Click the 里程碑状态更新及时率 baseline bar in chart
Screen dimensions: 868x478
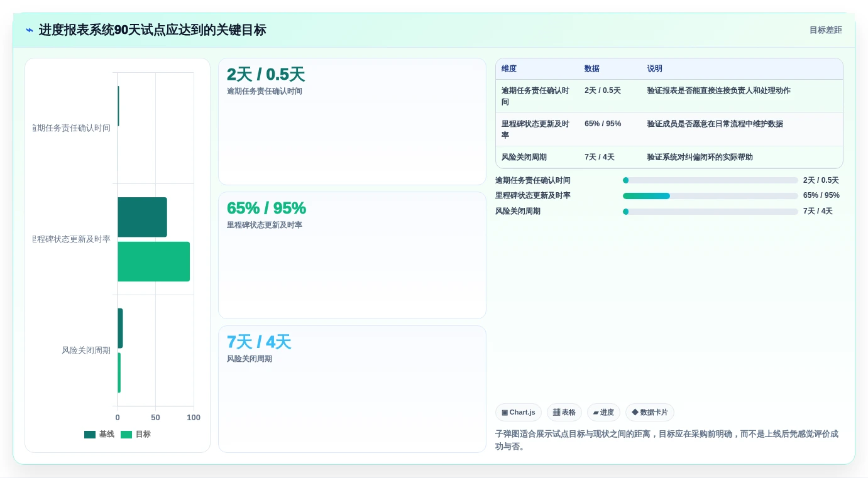pos(142,217)
